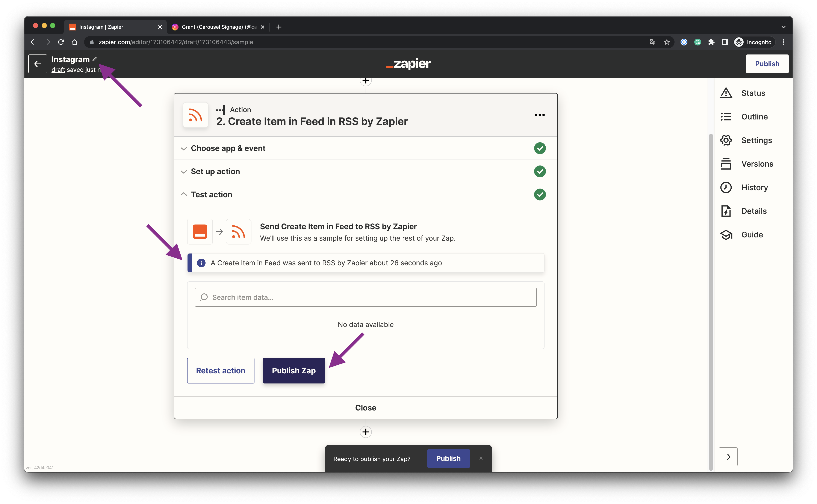The height and width of the screenshot is (504, 817).
Task: Select History label in sidebar
Action: [754, 187]
